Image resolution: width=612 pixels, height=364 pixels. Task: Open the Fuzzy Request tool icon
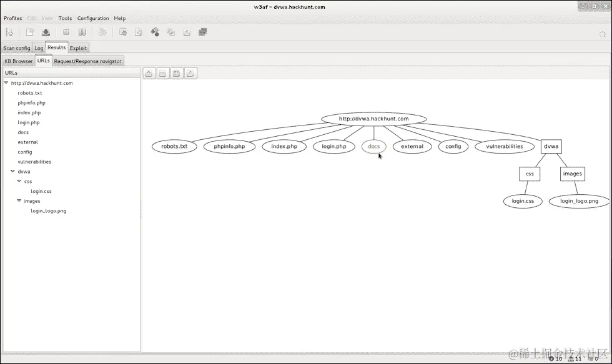click(x=139, y=32)
